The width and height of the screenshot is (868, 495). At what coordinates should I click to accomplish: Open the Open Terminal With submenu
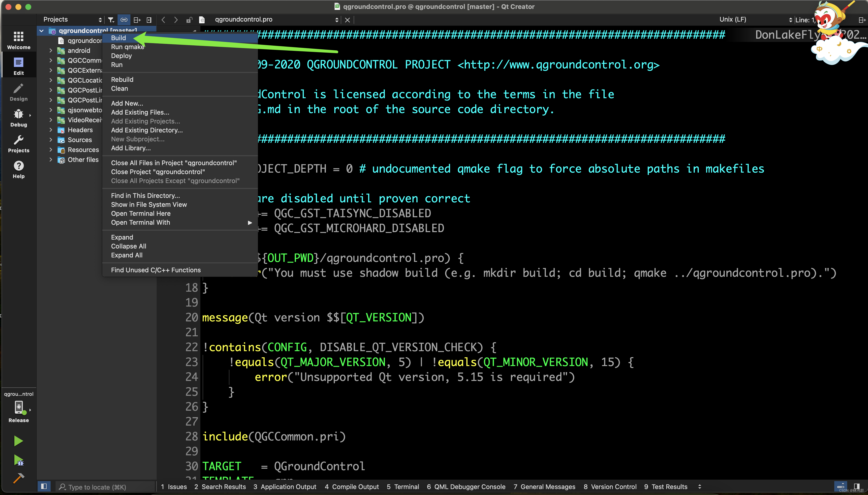(180, 222)
